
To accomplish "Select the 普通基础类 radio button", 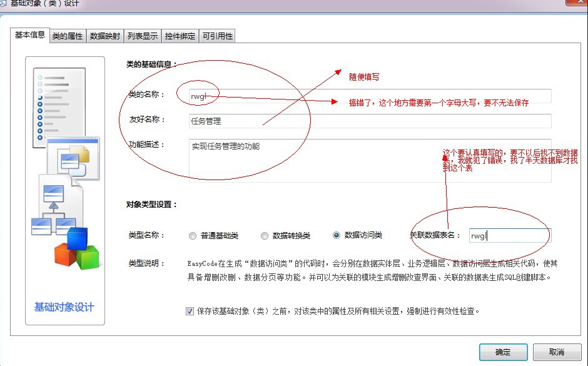I will click(x=193, y=236).
